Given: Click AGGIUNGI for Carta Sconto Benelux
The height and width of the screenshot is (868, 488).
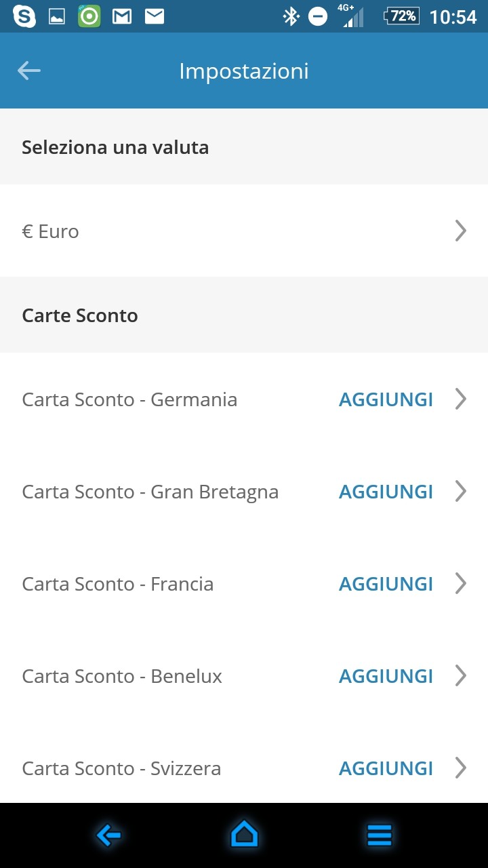Looking at the screenshot, I should pos(386,676).
